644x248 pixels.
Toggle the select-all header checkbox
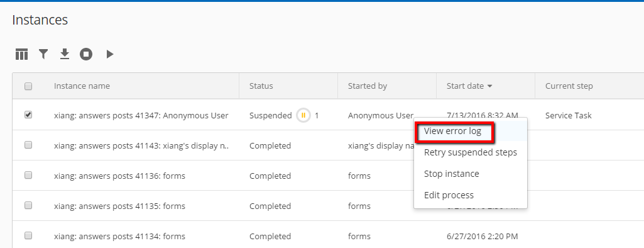tap(28, 86)
